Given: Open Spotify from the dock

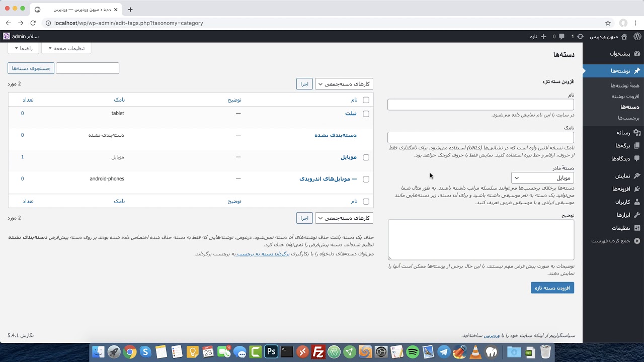Looking at the screenshot, I should (x=412, y=352).
